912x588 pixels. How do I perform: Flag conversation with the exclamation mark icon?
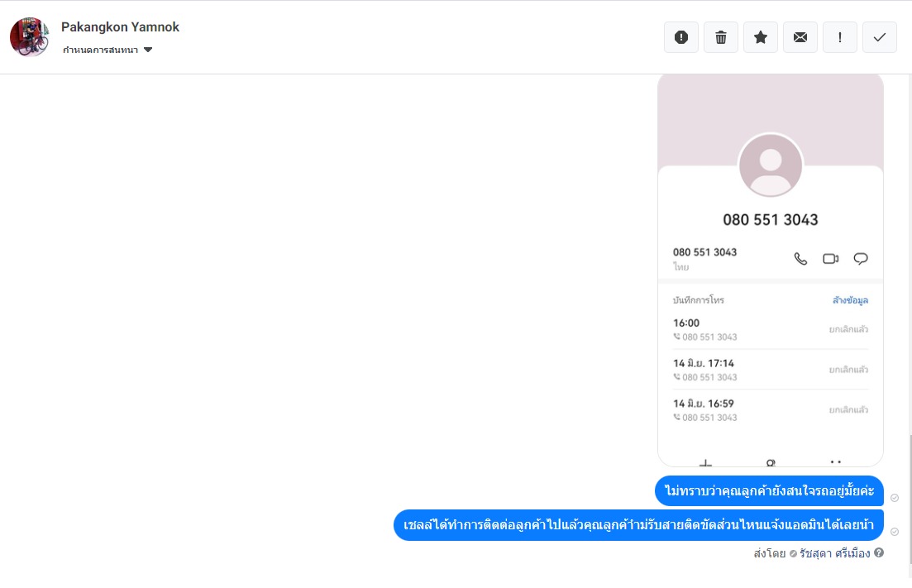point(840,37)
